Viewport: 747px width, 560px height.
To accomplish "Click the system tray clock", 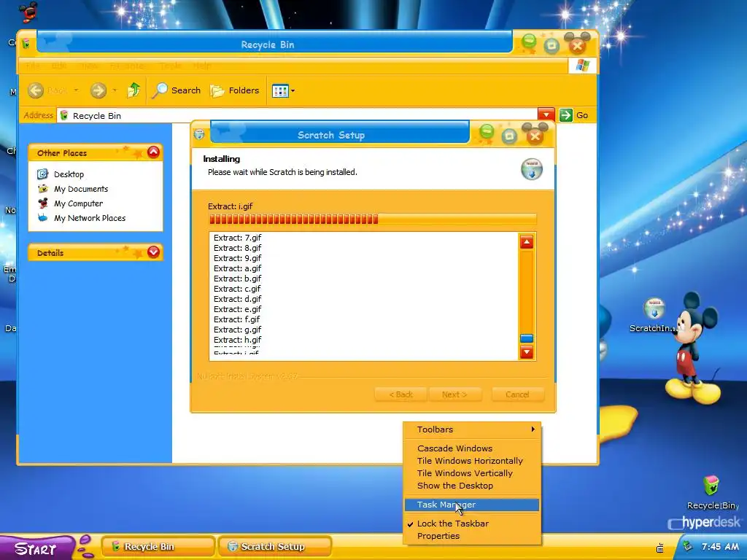I will tap(720, 547).
